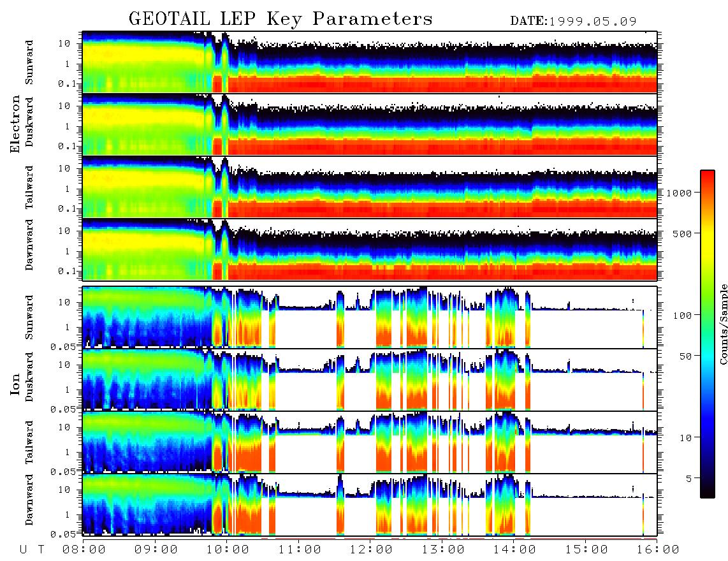Click the 'GEOTAIL LEP Key Parameters' title
Screen dimensions: 728x561
pyautogui.click(x=280, y=19)
